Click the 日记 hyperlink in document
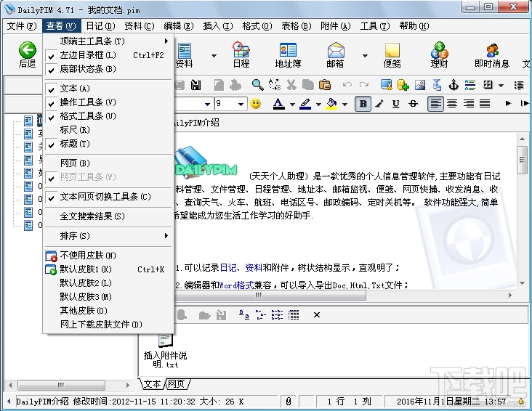This screenshot has height=411, width=532. click(229, 268)
